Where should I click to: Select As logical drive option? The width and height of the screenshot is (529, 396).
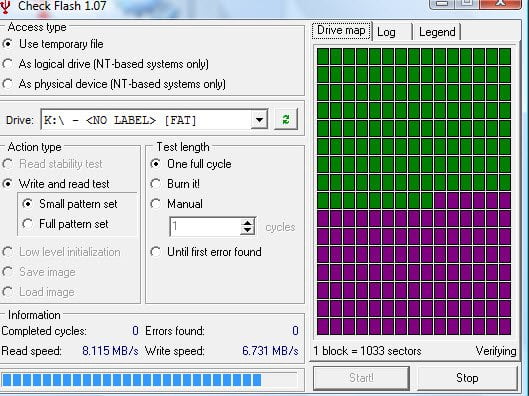coord(106,64)
